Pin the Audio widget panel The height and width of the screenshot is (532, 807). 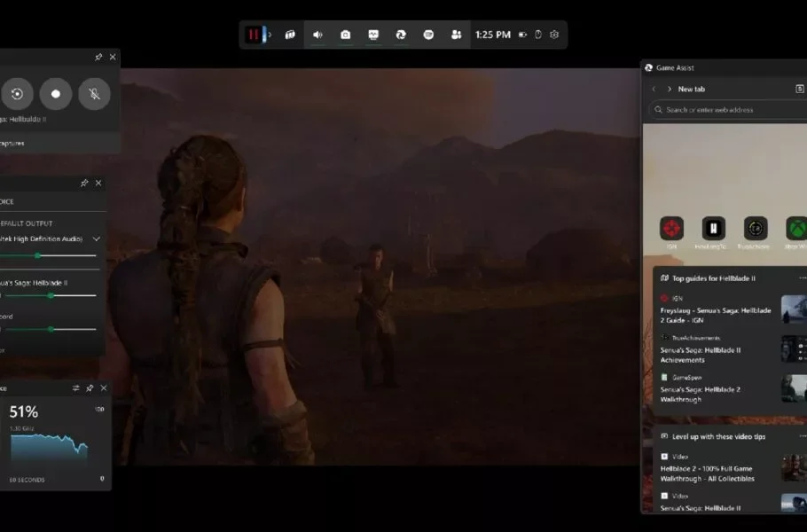coord(84,183)
